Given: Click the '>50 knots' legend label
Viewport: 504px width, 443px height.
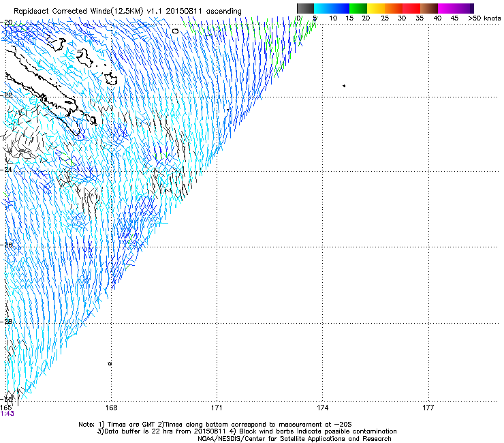Looking at the screenshot, I should point(484,18).
